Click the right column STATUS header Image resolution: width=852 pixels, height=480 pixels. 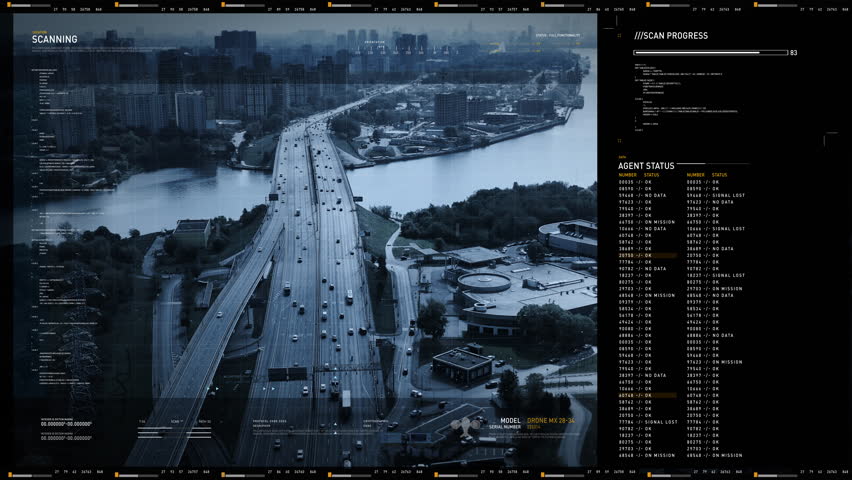(x=719, y=175)
